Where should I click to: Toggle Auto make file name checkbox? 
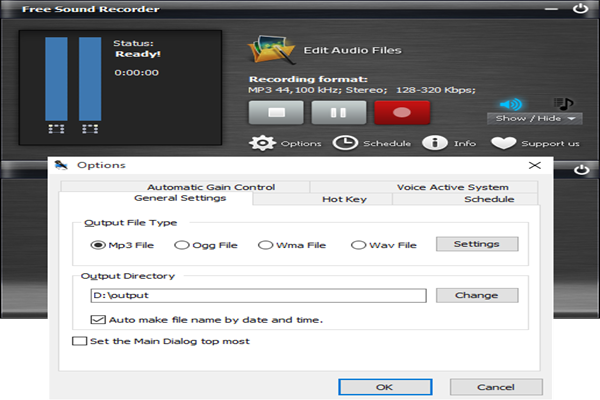tap(98, 320)
